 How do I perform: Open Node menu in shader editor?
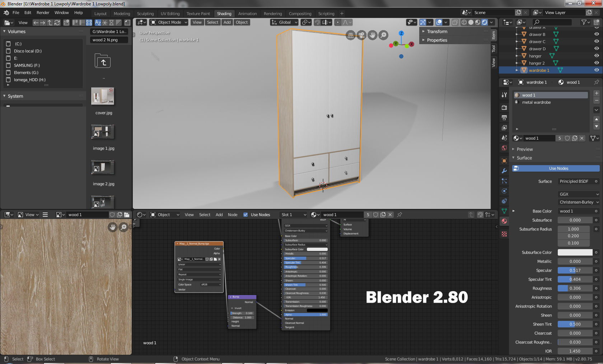pyautogui.click(x=233, y=215)
